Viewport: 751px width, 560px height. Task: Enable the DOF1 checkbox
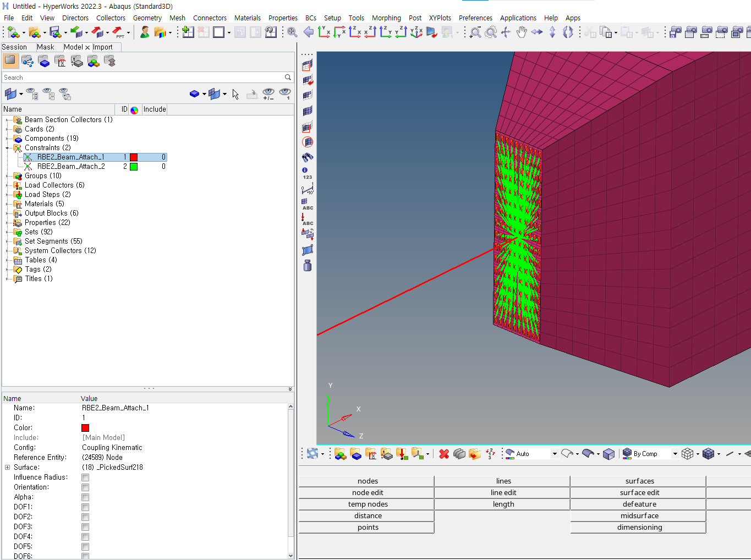86,507
